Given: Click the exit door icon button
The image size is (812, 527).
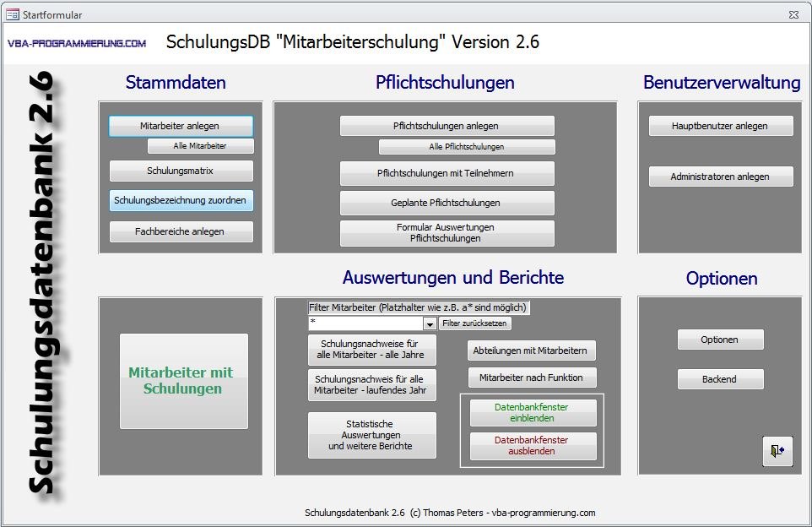Looking at the screenshot, I should pos(777,451).
